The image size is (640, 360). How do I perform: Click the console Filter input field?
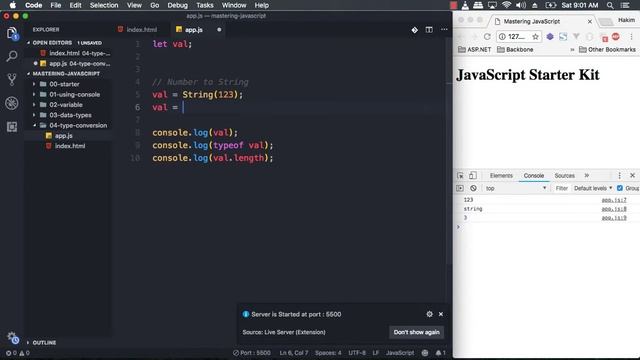pyautogui.click(x=562, y=188)
